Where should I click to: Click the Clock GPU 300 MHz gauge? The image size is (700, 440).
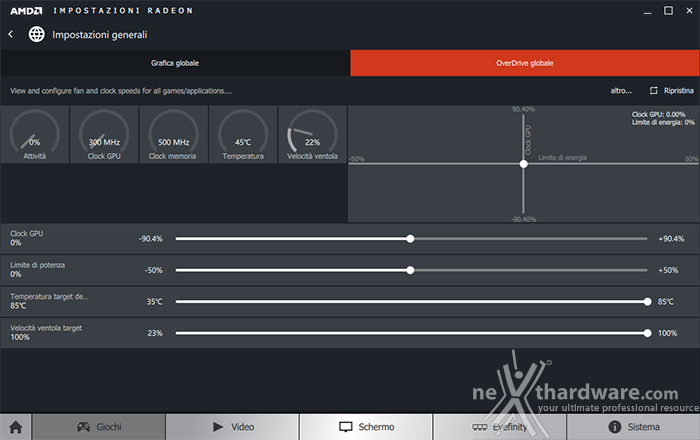pyautogui.click(x=104, y=134)
